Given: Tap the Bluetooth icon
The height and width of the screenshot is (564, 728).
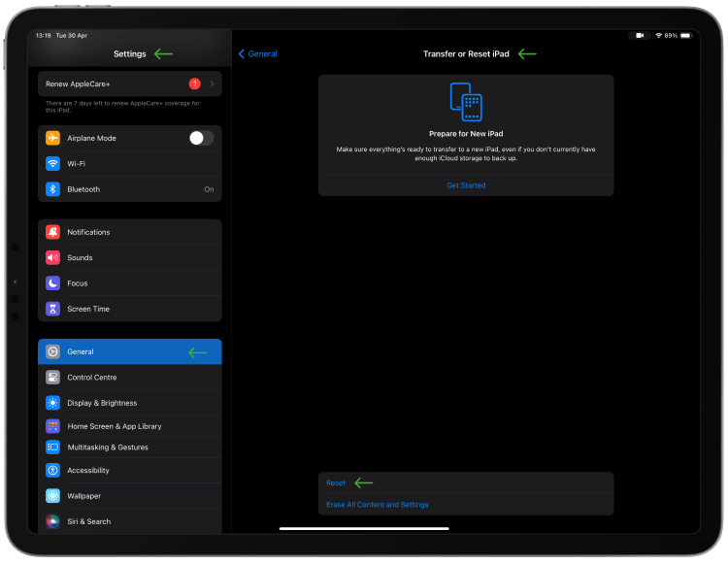Looking at the screenshot, I should pos(52,189).
